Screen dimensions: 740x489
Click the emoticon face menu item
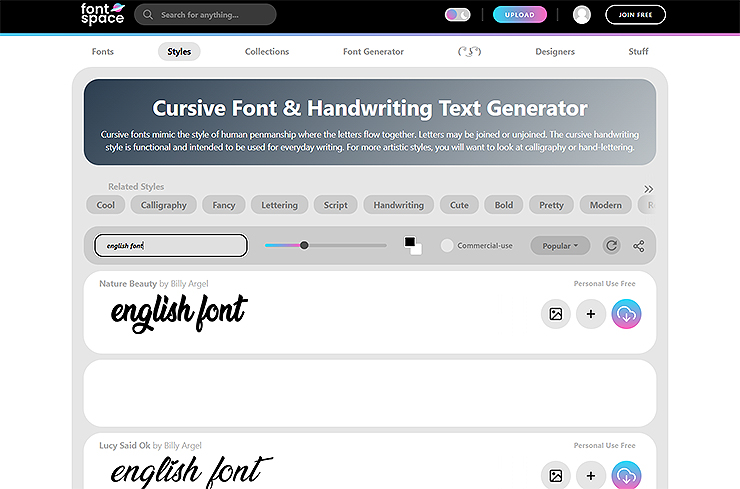[x=469, y=51]
